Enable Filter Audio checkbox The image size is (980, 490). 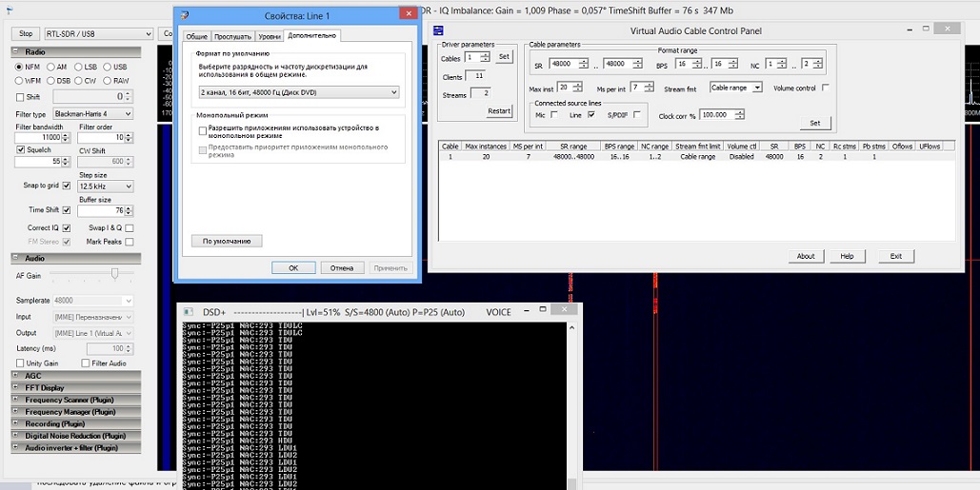[x=86, y=363]
